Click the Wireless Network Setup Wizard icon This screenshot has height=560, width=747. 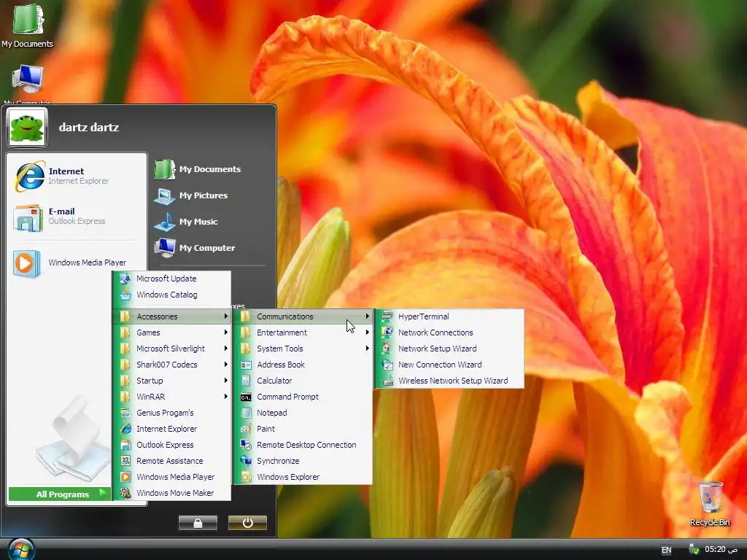pos(388,381)
